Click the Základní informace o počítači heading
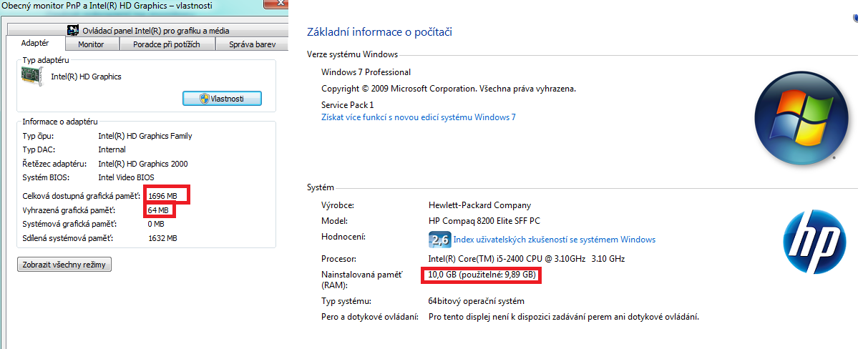 point(379,32)
